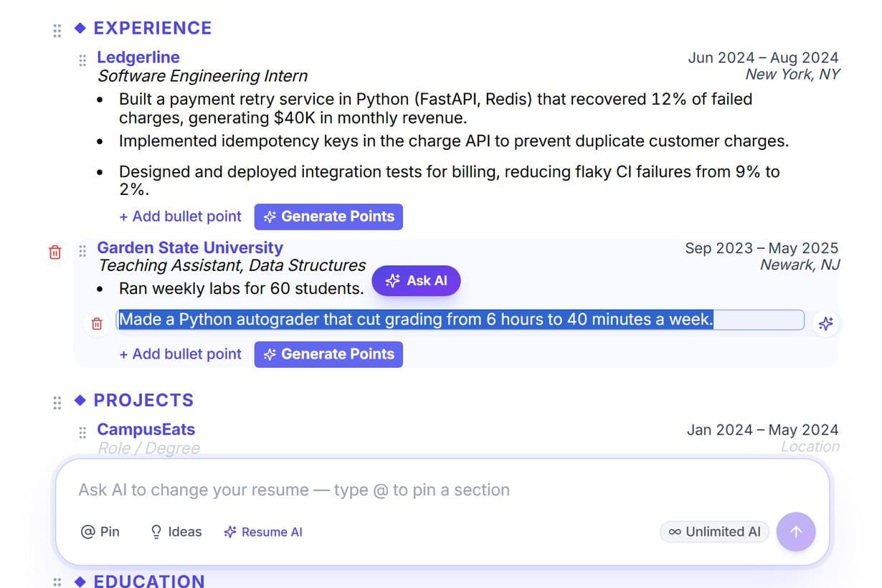Click Generate Points under Ledgerline

tap(328, 217)
